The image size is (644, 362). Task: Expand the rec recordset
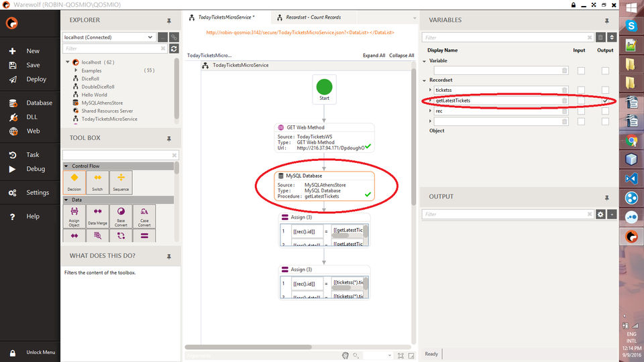[431, 111]
